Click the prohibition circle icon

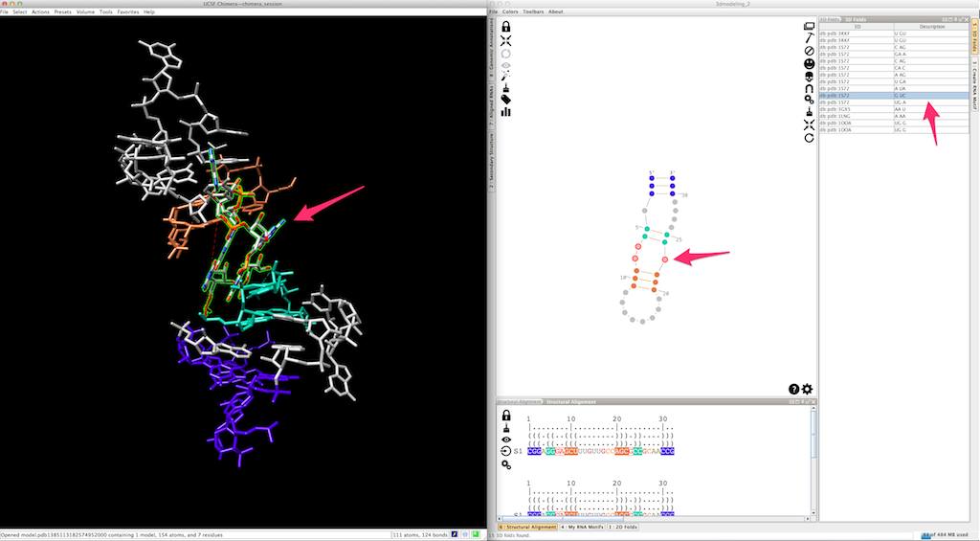(x=809, y=51)
